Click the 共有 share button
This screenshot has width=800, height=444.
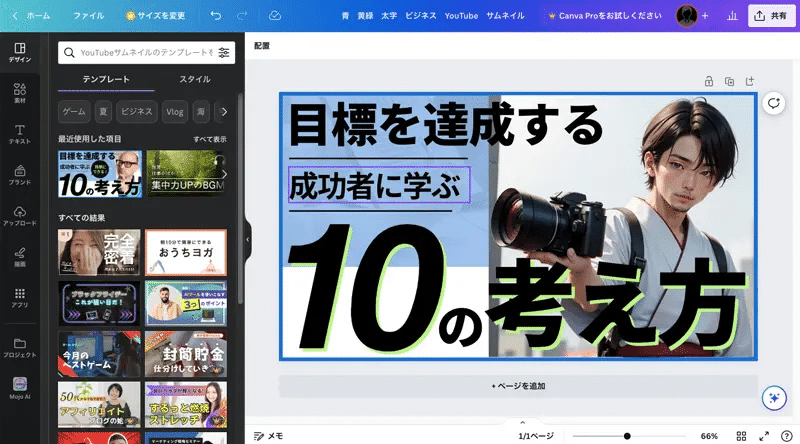pyautogui.click(x=771, y=16)
